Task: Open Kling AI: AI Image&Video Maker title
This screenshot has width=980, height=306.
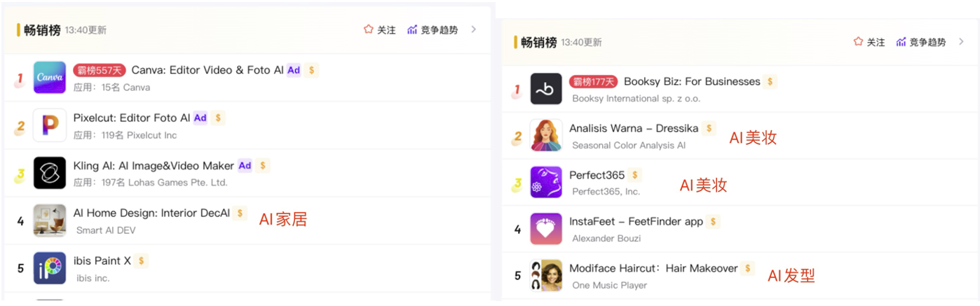Action: 154,166
